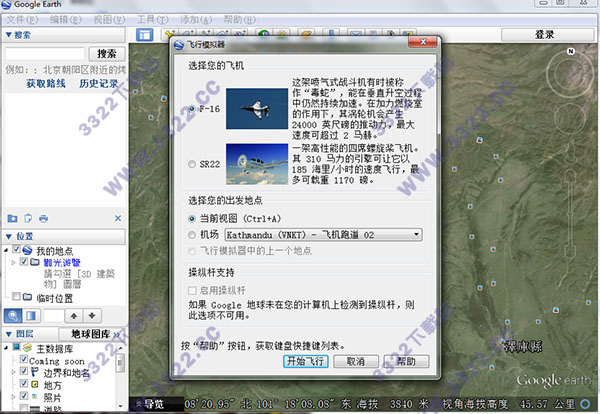This screenshot has width=600, height=414.
Task: Click the record tour toolbar icon
Action: tap(240, 33)
